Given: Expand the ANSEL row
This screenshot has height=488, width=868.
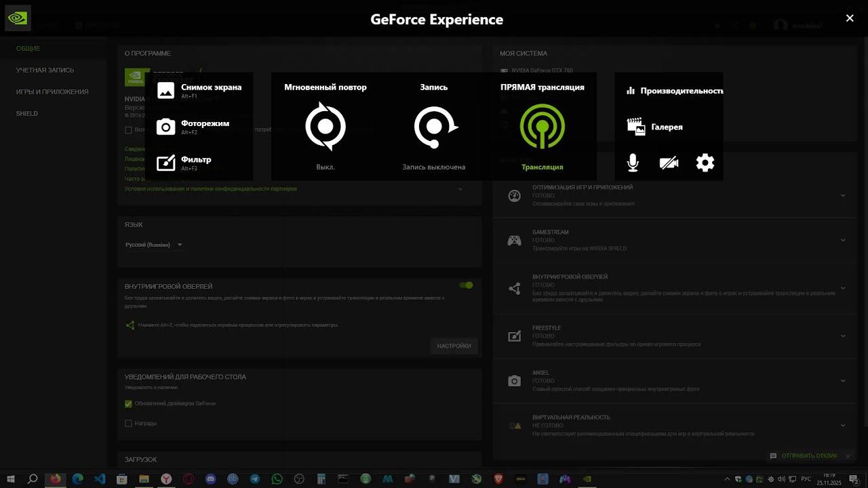Looking at the screenshot, I should [843, 381].
